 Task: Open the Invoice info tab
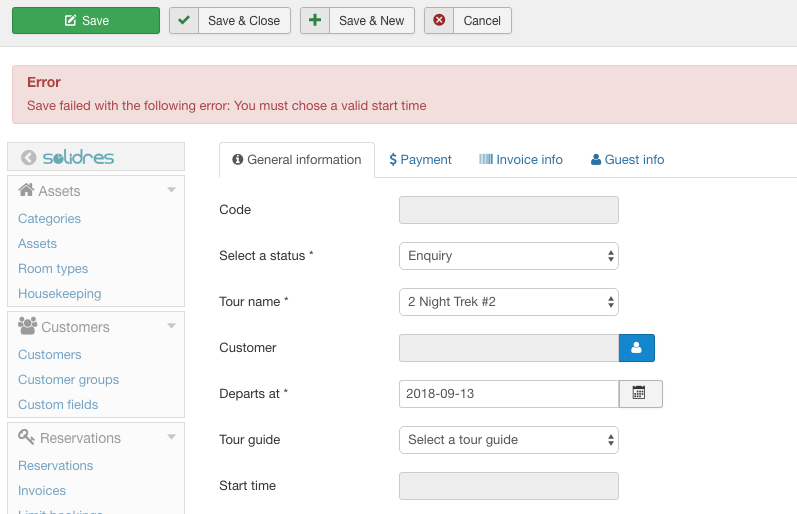(x=521, y=160)
